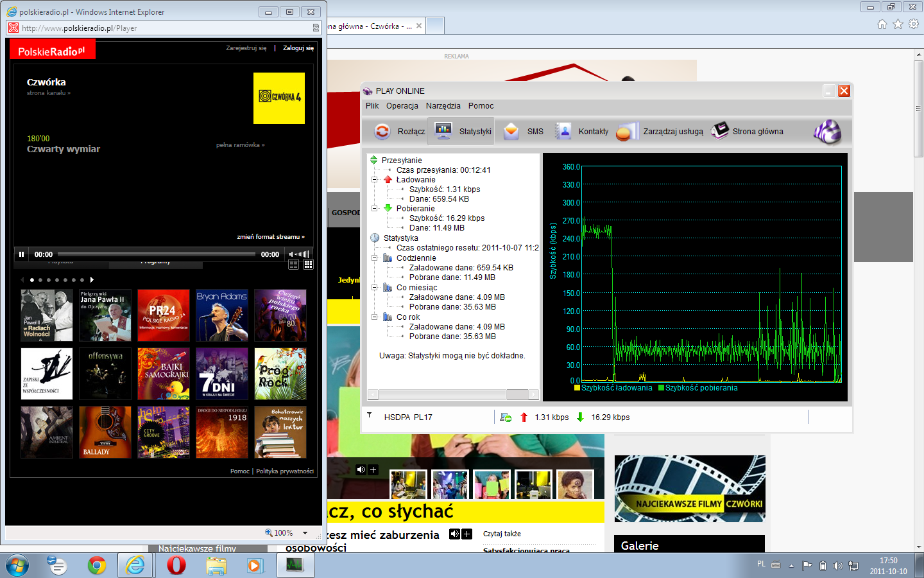
Task: Open SMS from the Play Online toolbar
Action: pos(523,131)
